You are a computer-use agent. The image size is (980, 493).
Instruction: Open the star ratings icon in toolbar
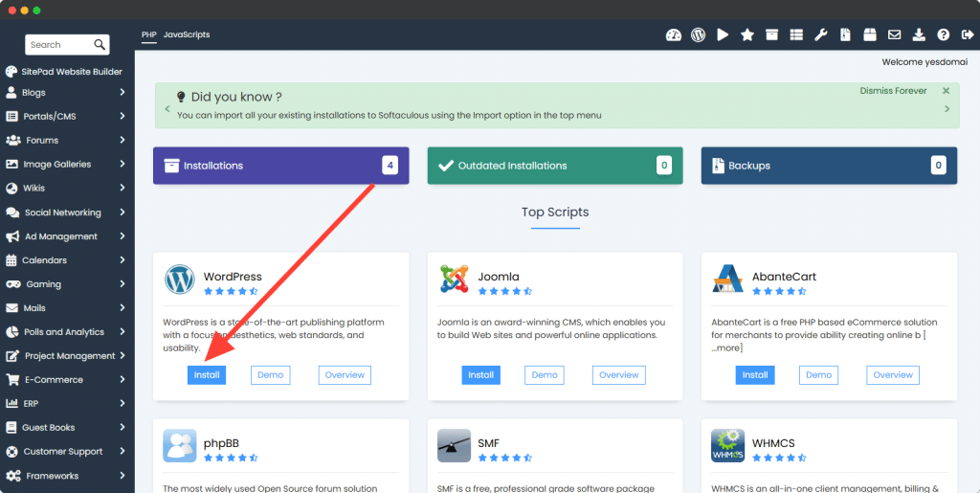[746, 35]
